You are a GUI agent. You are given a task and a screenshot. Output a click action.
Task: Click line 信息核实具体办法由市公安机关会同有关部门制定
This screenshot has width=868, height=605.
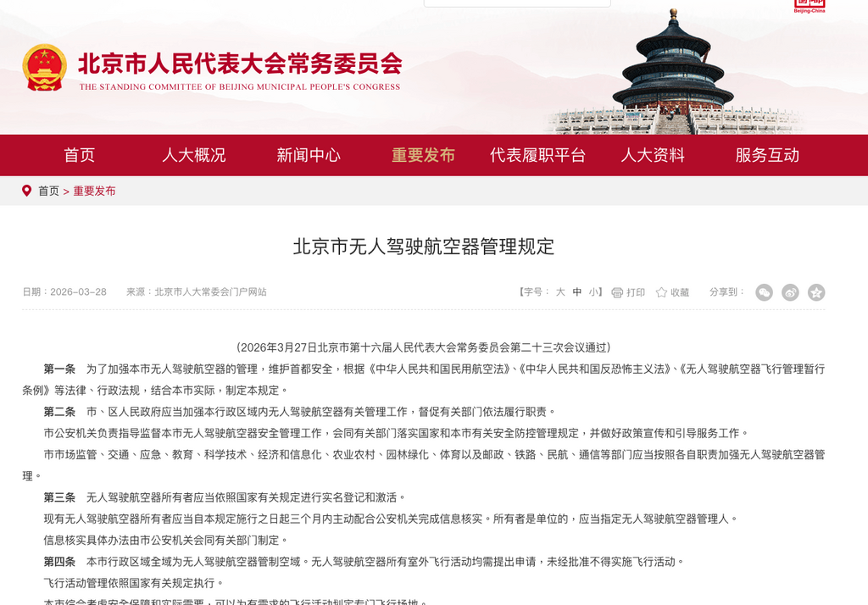pos(166,540)
